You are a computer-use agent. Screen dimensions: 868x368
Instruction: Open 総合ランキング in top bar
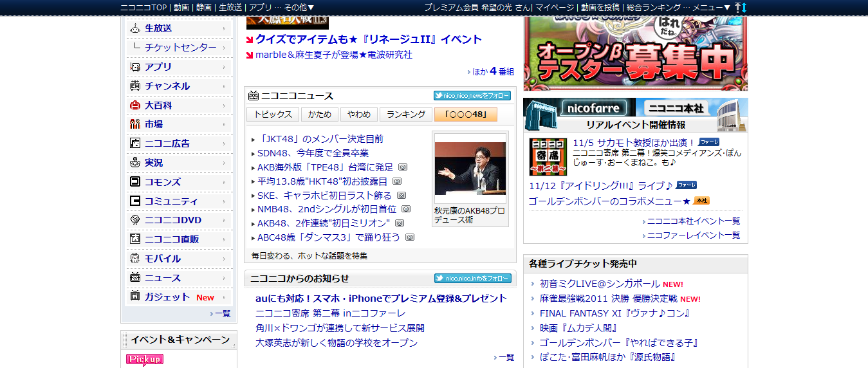654,7
